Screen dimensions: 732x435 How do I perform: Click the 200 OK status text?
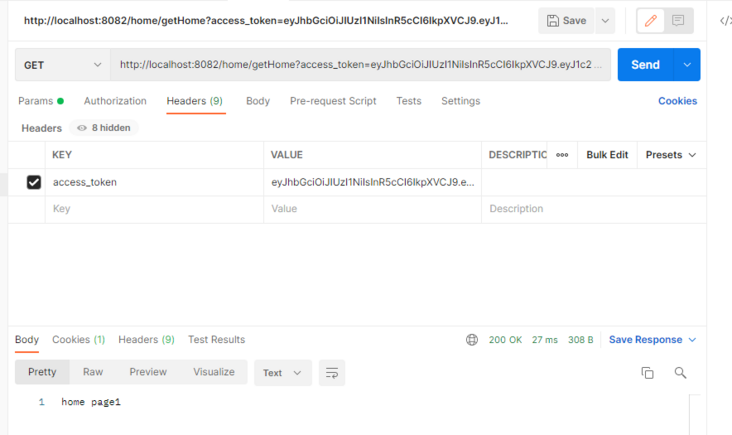pyautogui.click(x=505, y=340)
